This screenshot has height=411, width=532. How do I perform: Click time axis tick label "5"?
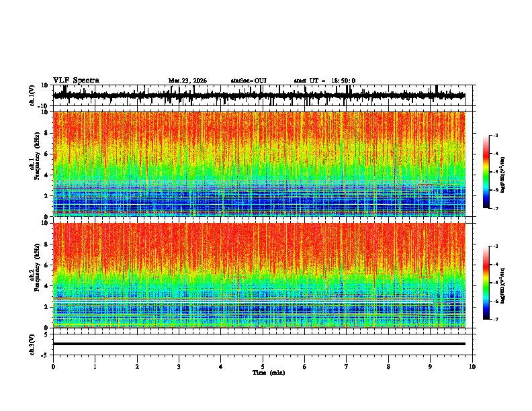click(263, 367)
